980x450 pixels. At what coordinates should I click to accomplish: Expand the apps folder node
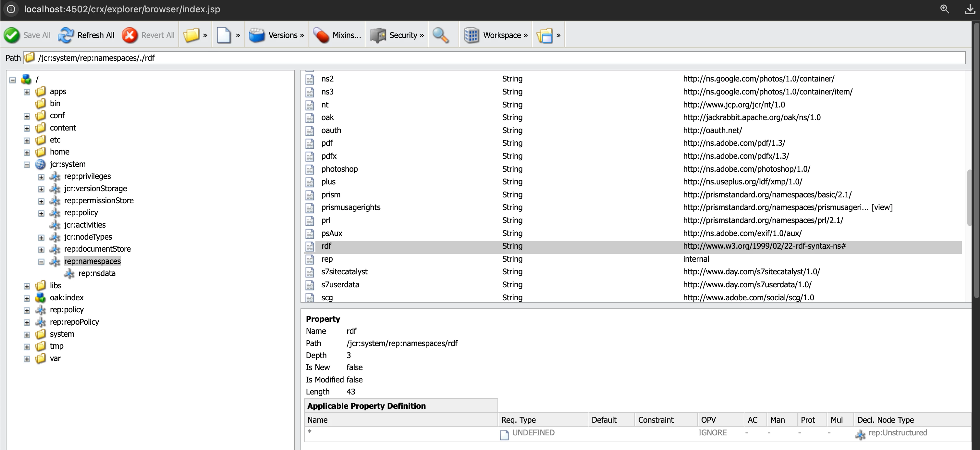[27, 92]
